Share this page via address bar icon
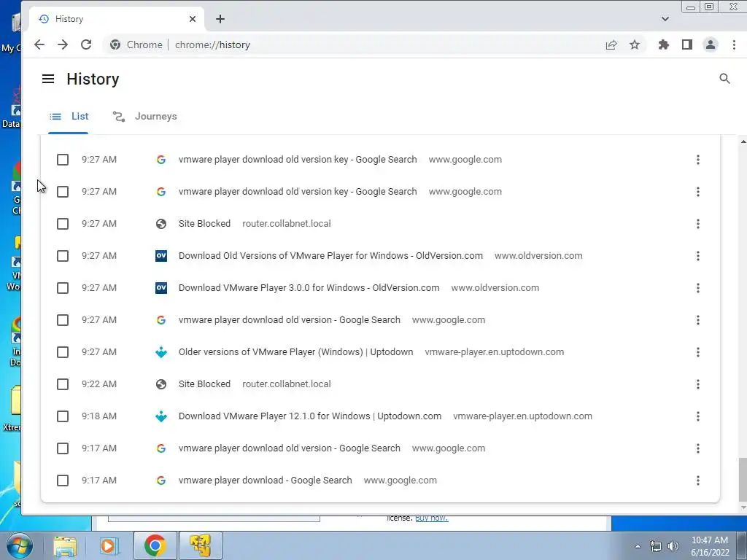The height and width of the screenshot is (560, 747). click(x=611, y=44)
